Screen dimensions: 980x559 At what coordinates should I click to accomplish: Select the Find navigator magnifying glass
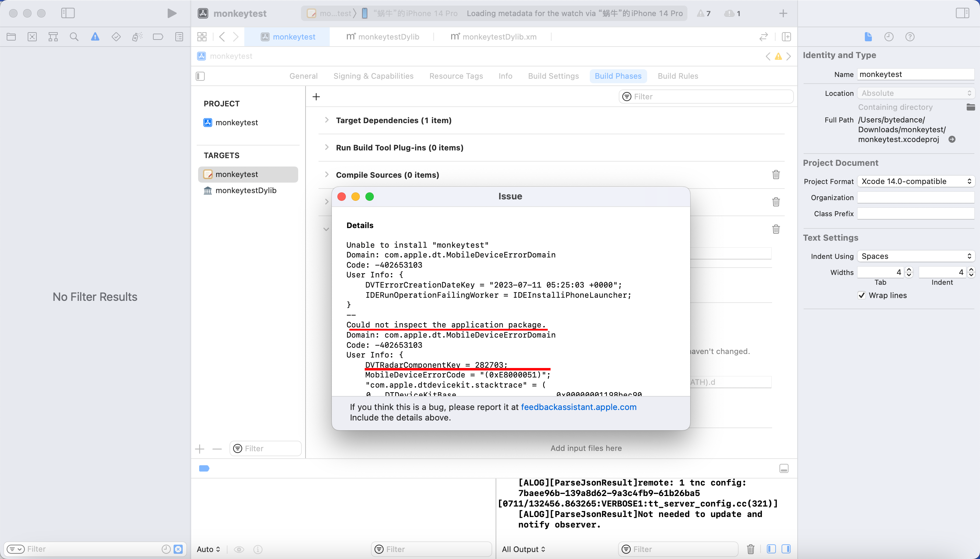(x=75, y=36)
